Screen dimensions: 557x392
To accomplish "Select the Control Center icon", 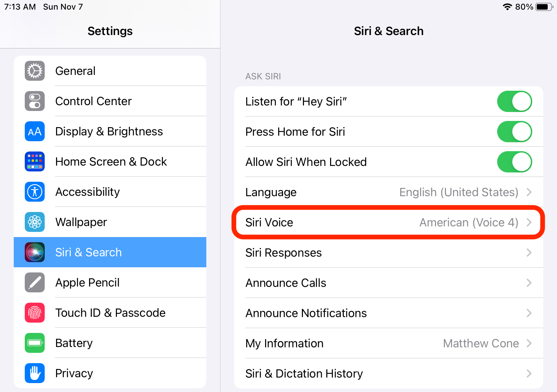I will [x=34, y=101].
